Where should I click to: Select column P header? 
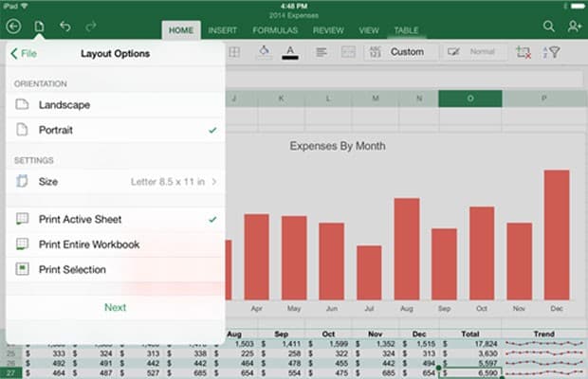click(543, 99)
